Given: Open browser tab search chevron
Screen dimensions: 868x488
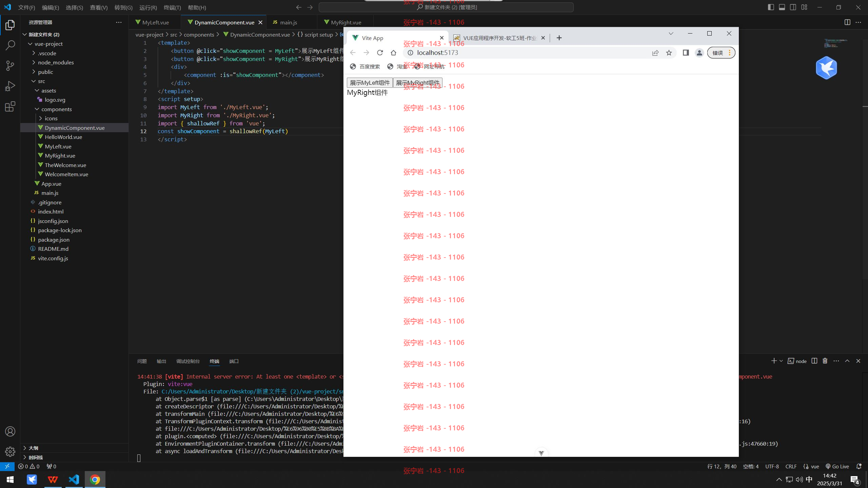Looking at the screenshot, I should [x=671, y=33].
